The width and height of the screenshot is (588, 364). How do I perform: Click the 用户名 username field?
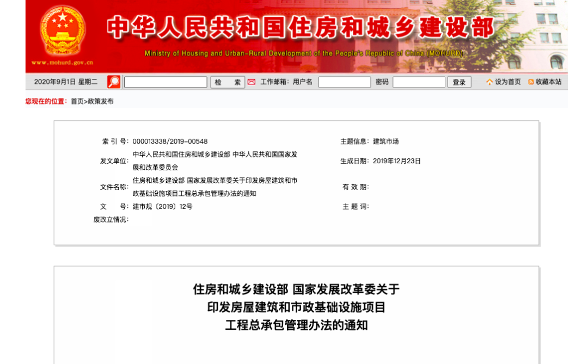[345, 82]
